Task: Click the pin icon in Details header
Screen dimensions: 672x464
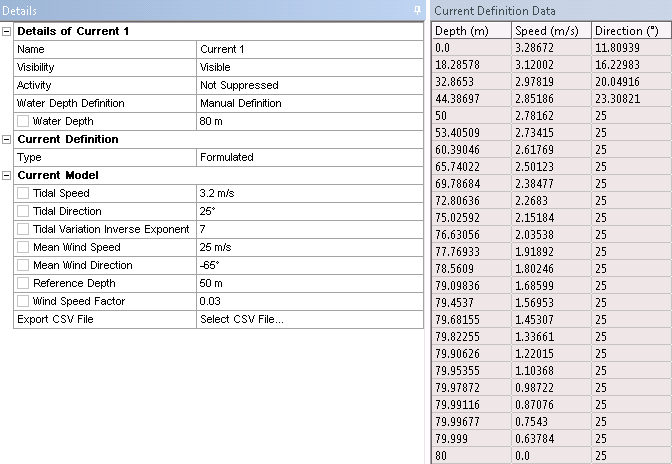Action: click(x=417, y=9)
